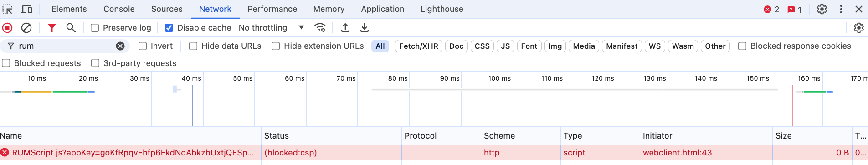Image resolution: width=868 pixels, height=165 pixels.
Task: Clear the network log
Action: pyautogui.click(x=26, y=28)
